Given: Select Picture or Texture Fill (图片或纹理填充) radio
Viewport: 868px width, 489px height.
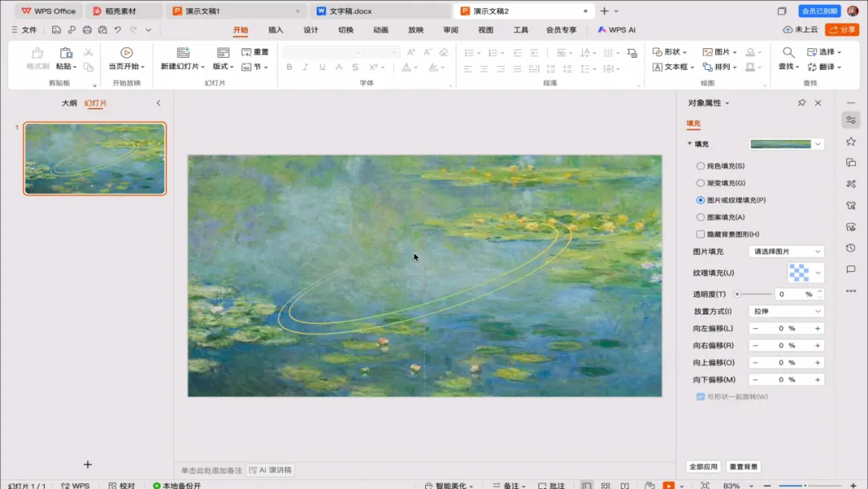Looking at the screenshot, I should pos(700,200).
